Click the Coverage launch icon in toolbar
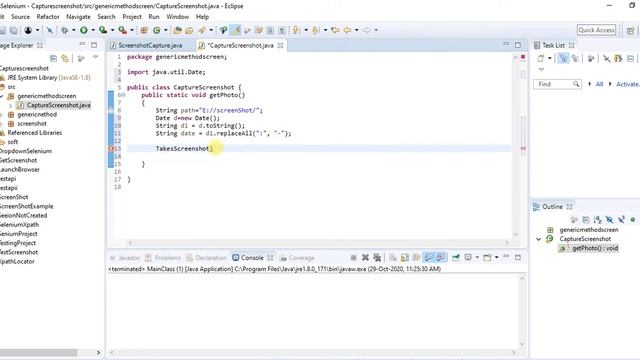This screenshot has height=360, width=640. coord(103,30)
